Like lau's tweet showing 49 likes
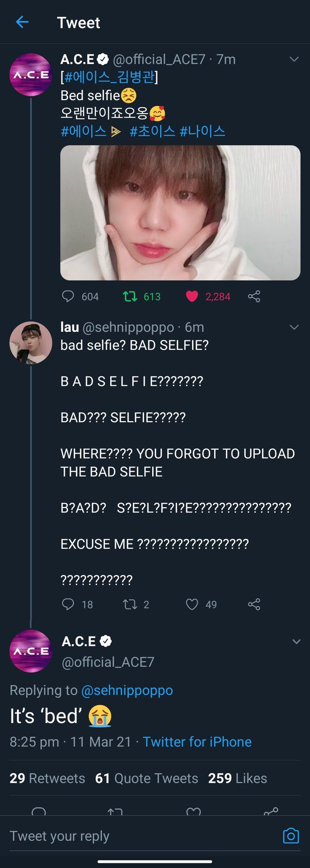Image resolution: width=310 pixels, height=868 pixels. click(x=192, y=604)
